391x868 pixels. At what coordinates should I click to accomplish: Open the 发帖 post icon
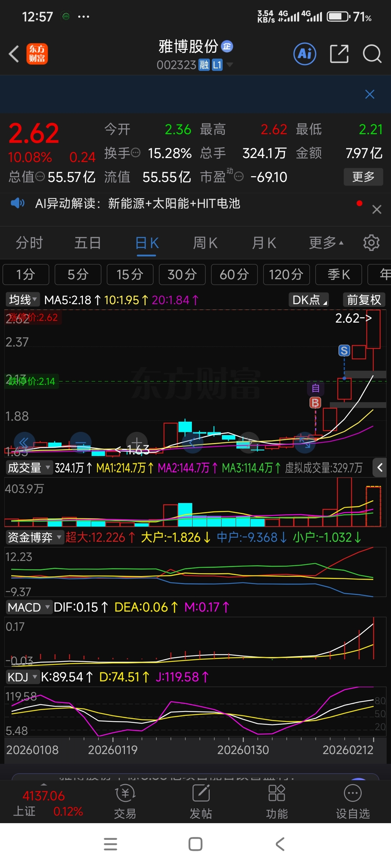[201, 801]
